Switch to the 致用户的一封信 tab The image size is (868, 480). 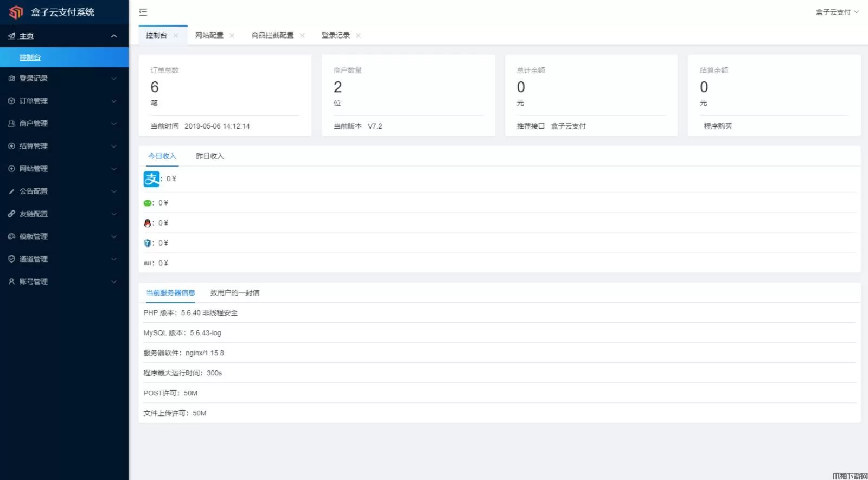tap(234, 293)
